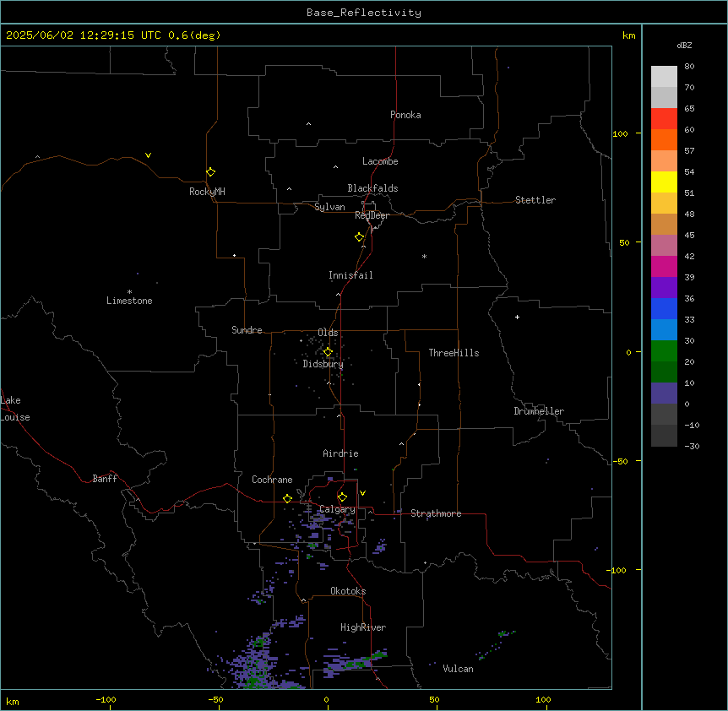
Task: Click the white plus marker north of Drumheller
Action: pos(517,317)
